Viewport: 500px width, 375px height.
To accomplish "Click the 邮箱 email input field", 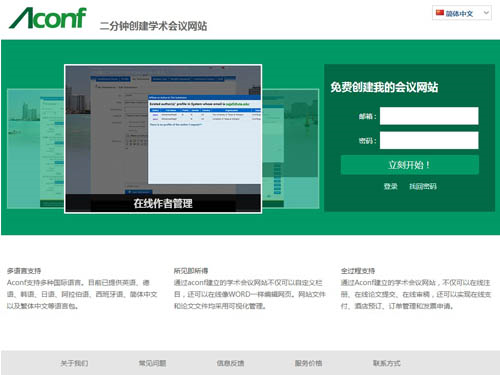I will click(x=429, y=116).
